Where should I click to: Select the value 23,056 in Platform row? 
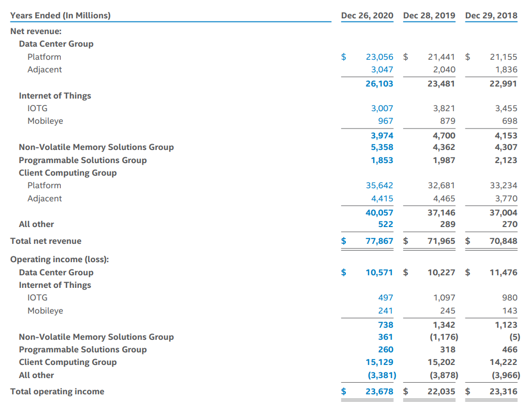click(x=379, y=57)
